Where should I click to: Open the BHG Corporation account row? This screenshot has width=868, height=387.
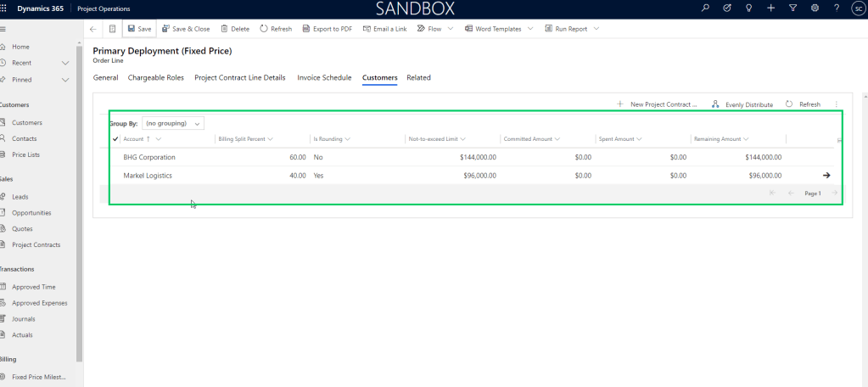click(149, 157)
